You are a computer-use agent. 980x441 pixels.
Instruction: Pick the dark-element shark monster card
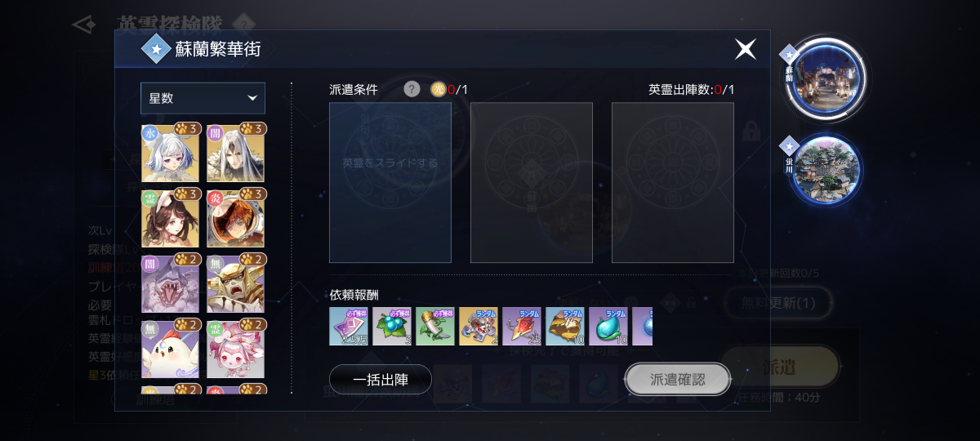click(x=170, y=283)
